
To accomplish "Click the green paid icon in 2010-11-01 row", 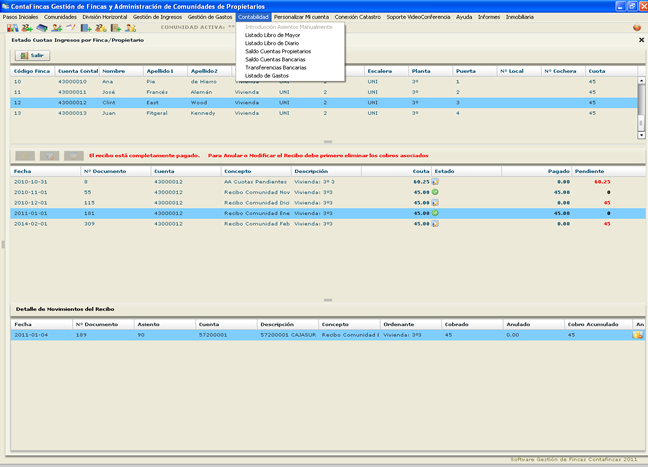I will [435, 192].
